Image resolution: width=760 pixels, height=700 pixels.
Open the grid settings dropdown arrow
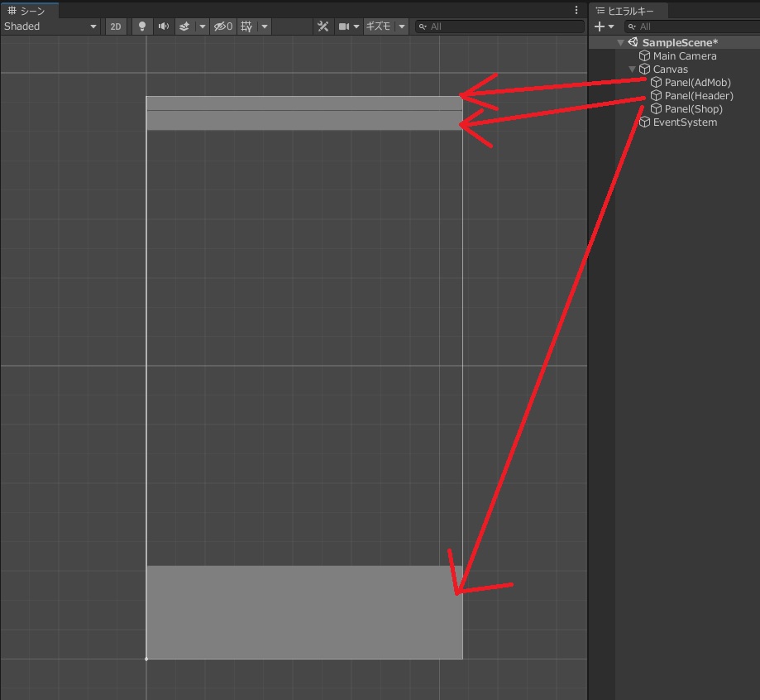265,26
